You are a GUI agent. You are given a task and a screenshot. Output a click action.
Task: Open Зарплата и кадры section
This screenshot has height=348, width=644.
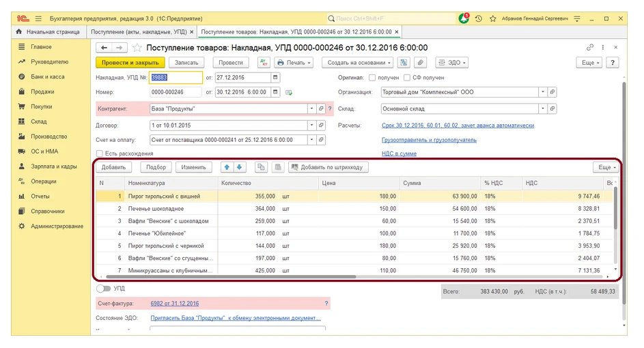click(54, 166)
